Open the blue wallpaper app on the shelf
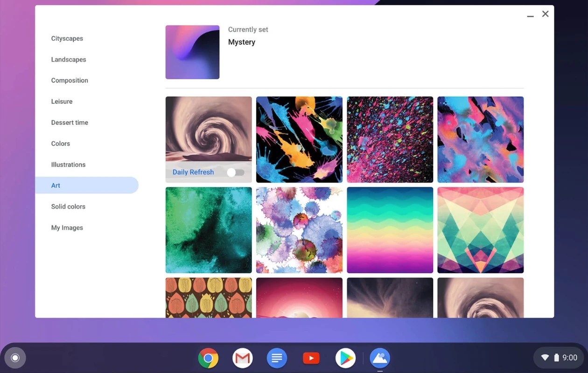This screenshot has height=373, width=588. tap(379, 358)
